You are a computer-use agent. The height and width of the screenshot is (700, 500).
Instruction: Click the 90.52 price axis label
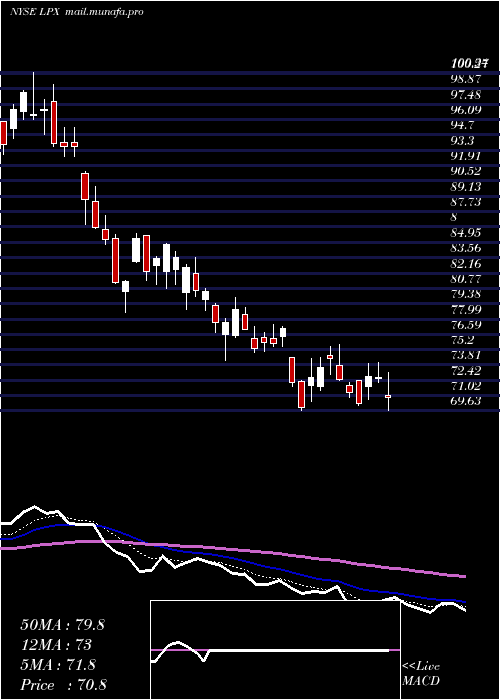(x=466, y=171)
